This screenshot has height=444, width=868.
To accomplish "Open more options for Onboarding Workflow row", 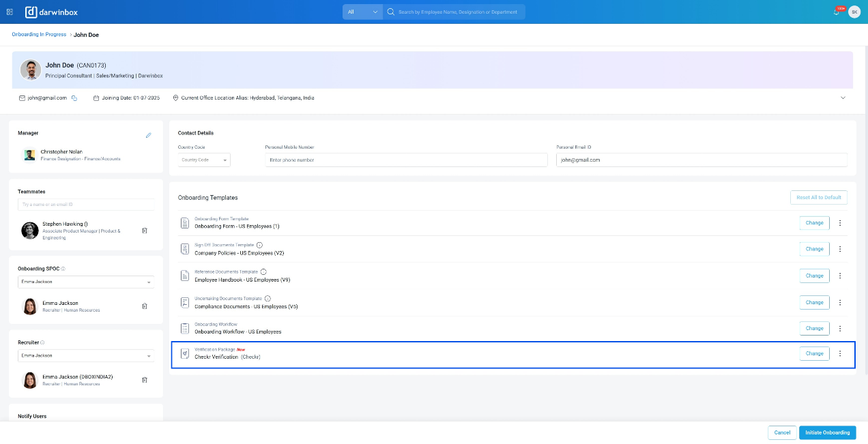I will 840,328.
